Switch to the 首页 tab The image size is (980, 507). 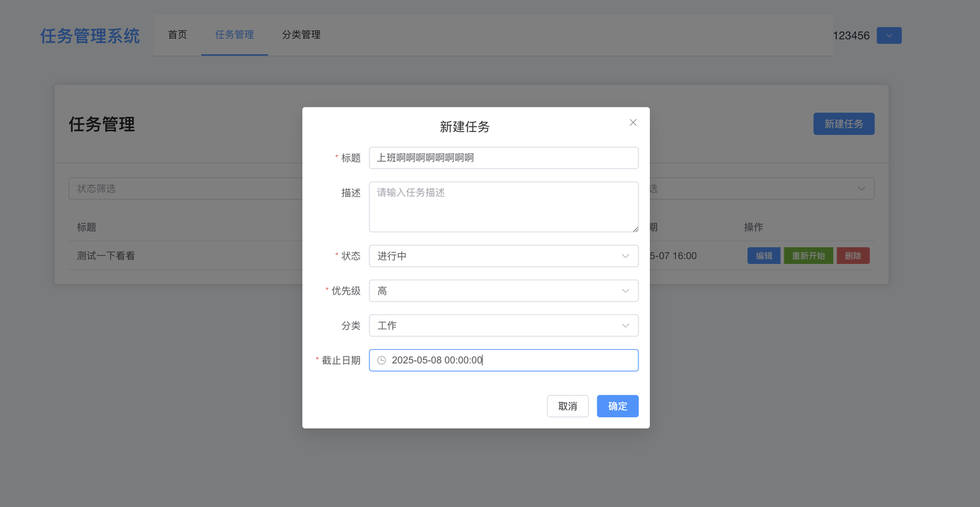177,34
